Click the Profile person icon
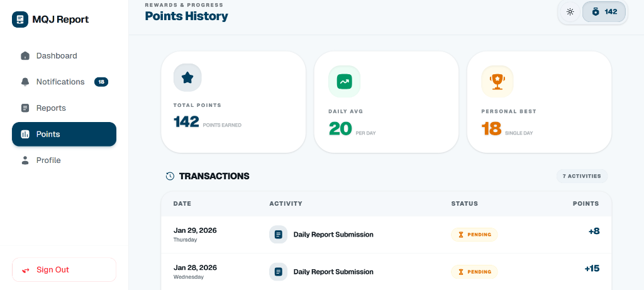This screenshot has height=290, width=644. pyautogui.click(x=25, y=160)
